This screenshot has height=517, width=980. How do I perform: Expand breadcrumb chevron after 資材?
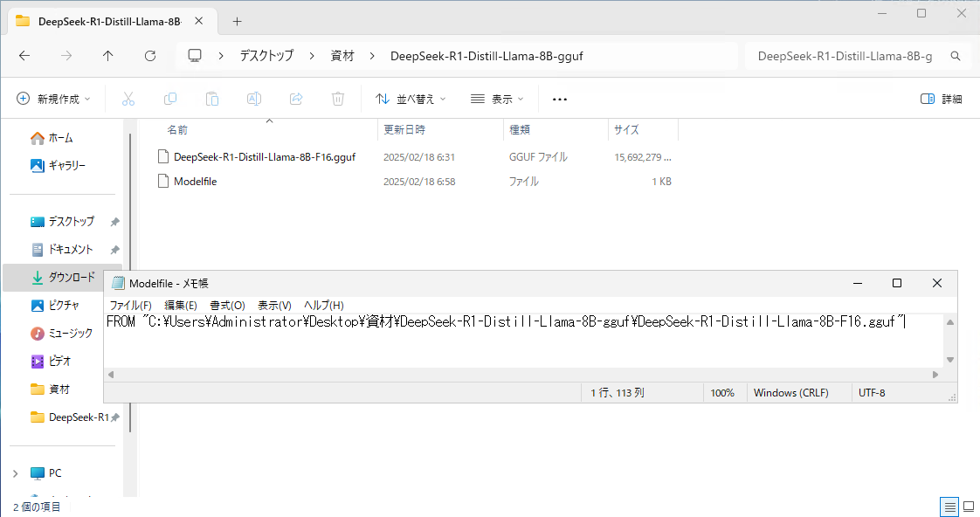(x=372, y=56)
